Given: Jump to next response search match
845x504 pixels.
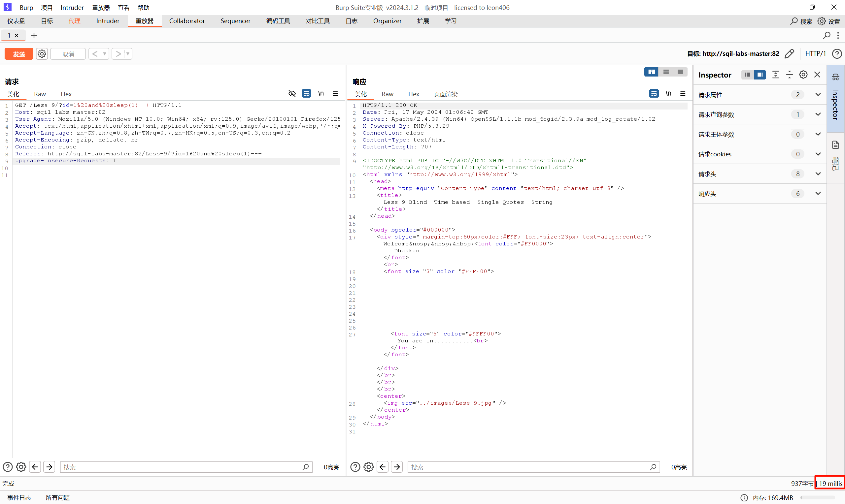Looking at the screenshot, I should (397, 467).
